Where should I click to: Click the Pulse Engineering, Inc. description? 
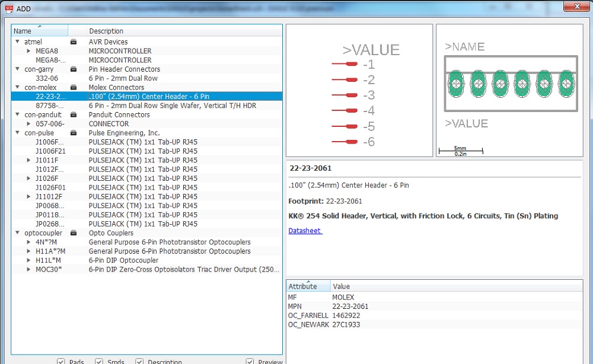click(125, 133)
